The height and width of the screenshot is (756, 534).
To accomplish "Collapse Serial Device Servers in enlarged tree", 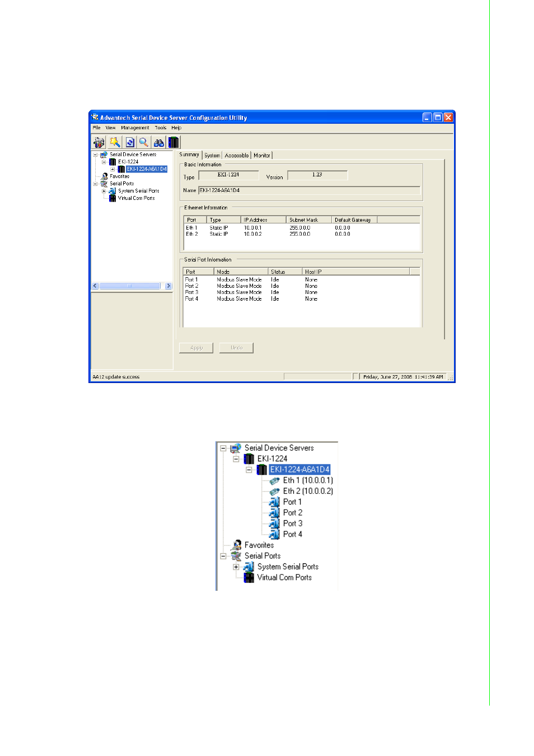I will tap(223, 448).
